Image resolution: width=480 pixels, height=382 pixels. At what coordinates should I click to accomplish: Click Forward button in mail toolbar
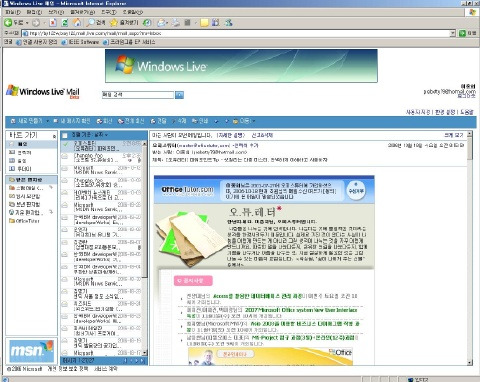(158, 121)
